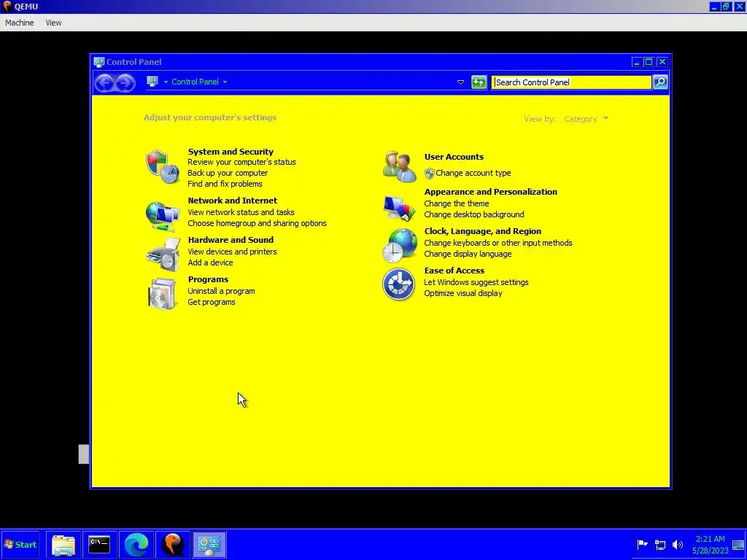
Task: Open the QEMU Machine menu
Action: tap(20, 23)
